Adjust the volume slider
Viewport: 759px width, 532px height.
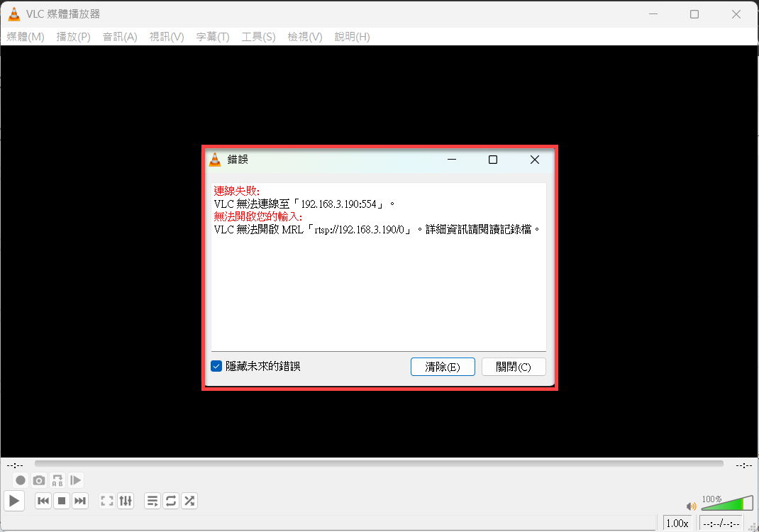[727, 504]
